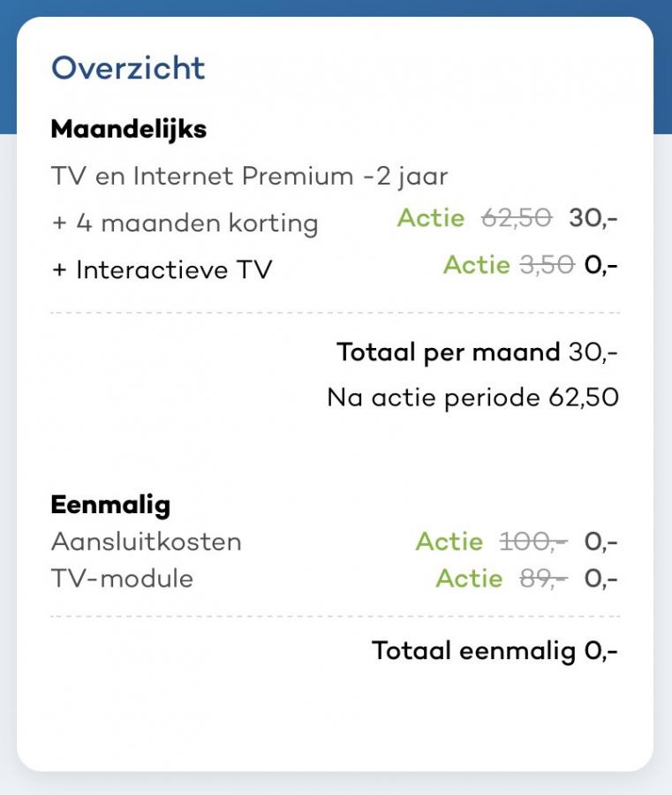Click the Overzicht heading
This screenshot has height=795, width=672.
(128, 67)
